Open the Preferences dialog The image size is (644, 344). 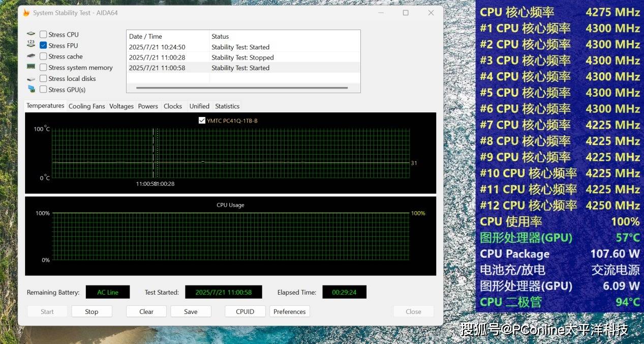point(289,311)
